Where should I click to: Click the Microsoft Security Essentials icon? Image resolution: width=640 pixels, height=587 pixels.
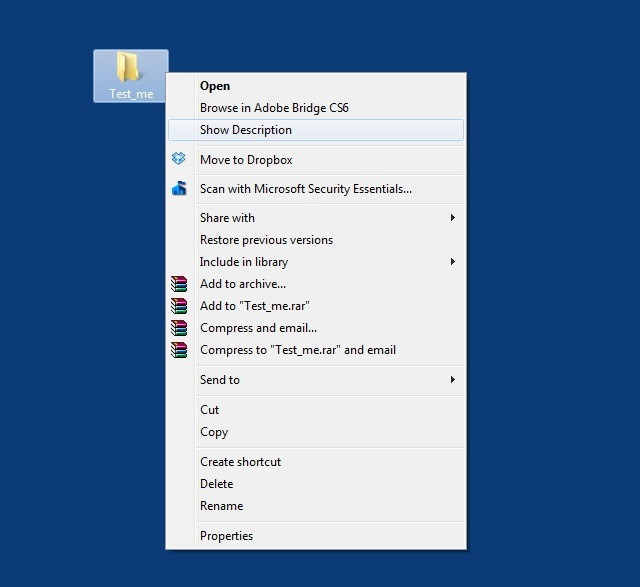coord(179,188)
